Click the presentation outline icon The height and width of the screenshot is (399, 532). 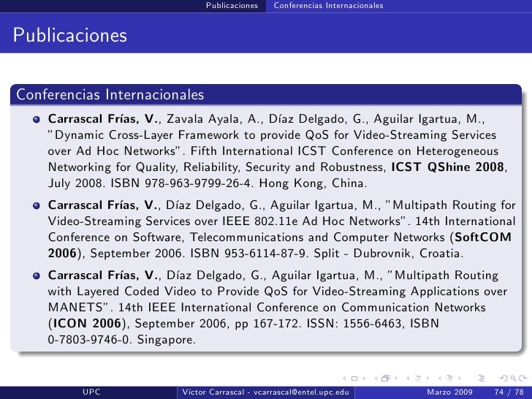coord(482,378)
